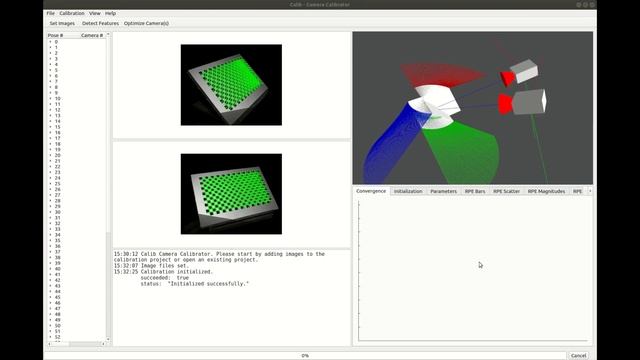Click the lower calibration target image
Image resolution: width=640 pixels, height=360 pixels.
(231, 194)
